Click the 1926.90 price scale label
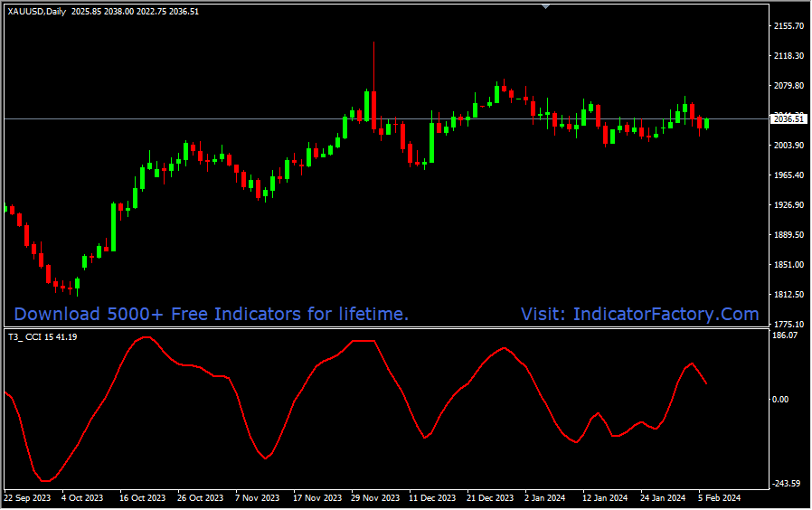812x510 pixels. (788, 205)
